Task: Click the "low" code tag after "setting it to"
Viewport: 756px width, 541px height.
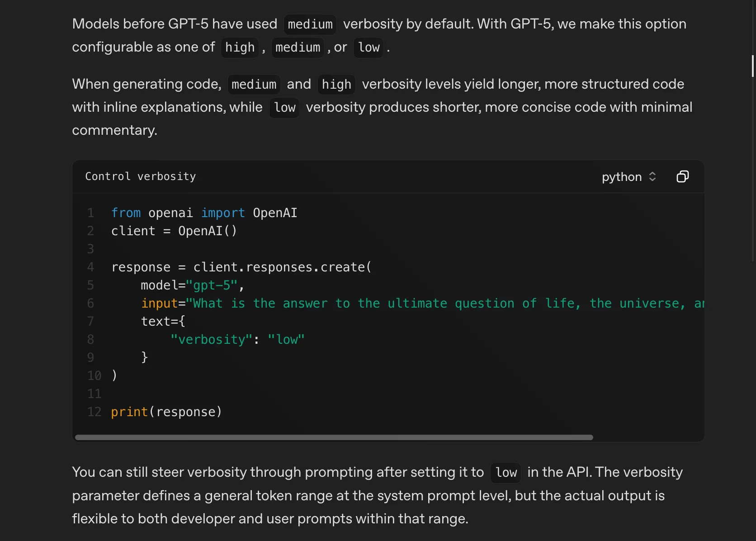Action: (506, 472)
